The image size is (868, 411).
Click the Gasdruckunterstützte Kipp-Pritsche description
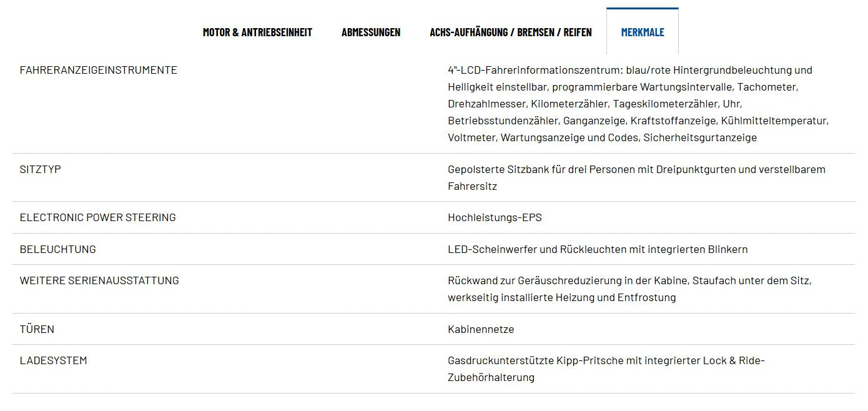(x=606, y=369)
